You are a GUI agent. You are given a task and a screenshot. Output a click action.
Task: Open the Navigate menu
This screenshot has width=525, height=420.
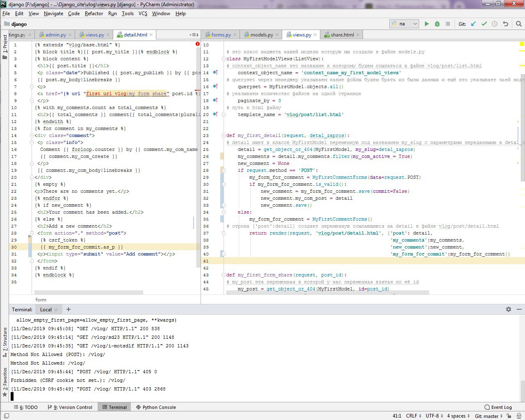point(54,14)
